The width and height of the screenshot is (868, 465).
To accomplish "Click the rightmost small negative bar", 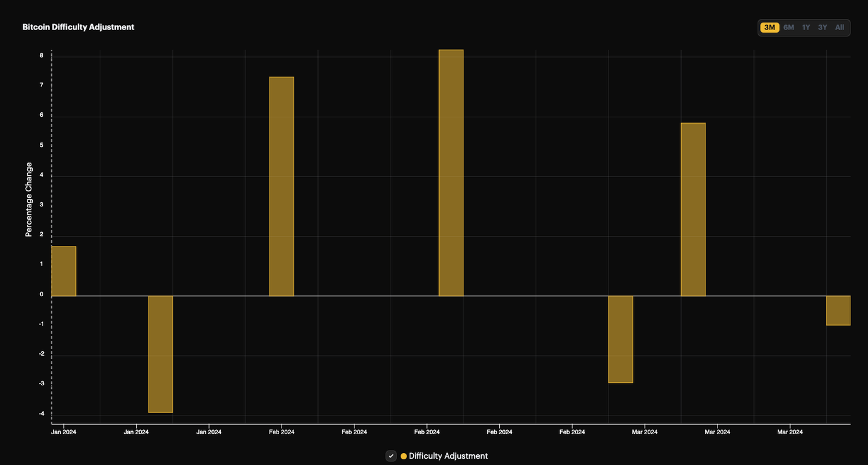I will (x=839, y=309).
